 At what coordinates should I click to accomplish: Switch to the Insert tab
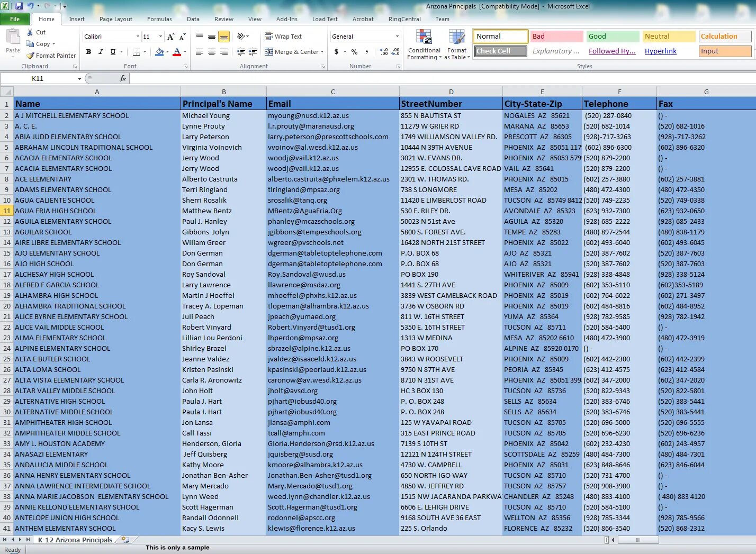click(77, 19)
